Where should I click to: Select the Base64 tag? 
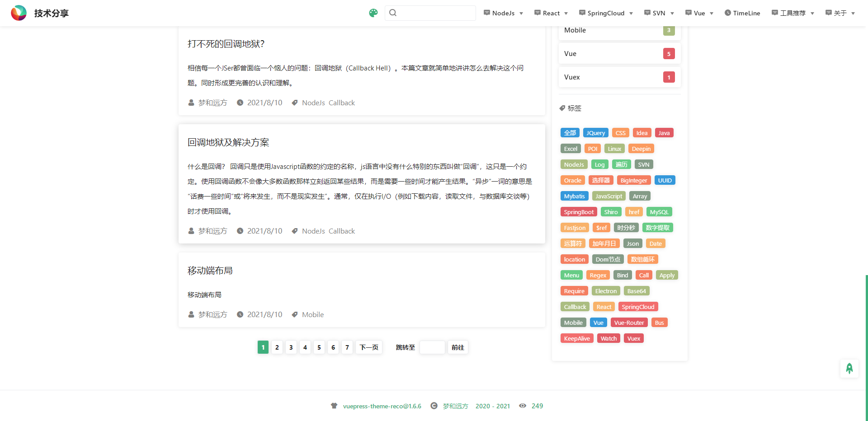637,291
